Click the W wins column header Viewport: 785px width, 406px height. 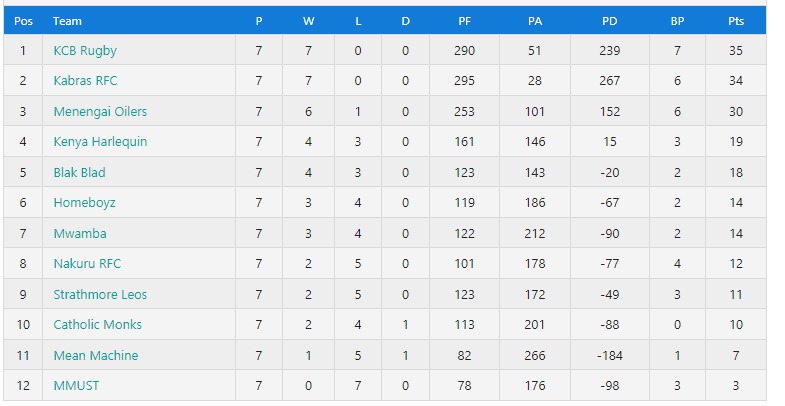coord(308,21)
